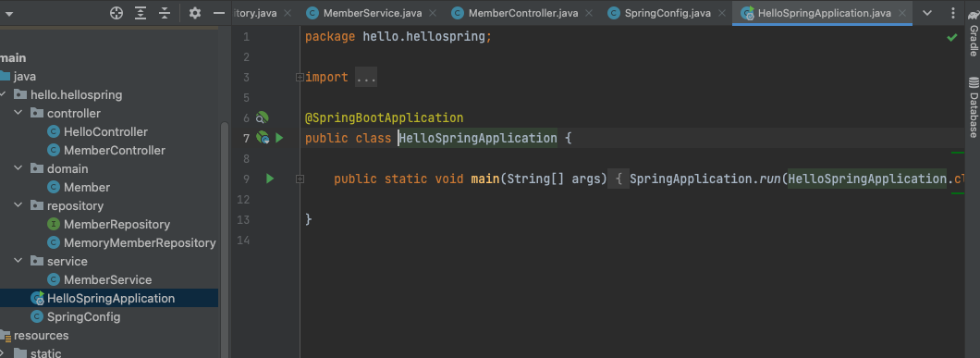The image size is (980, 358).
Task: Close the partially visible repository .java tab
Action: click(287, 13)
